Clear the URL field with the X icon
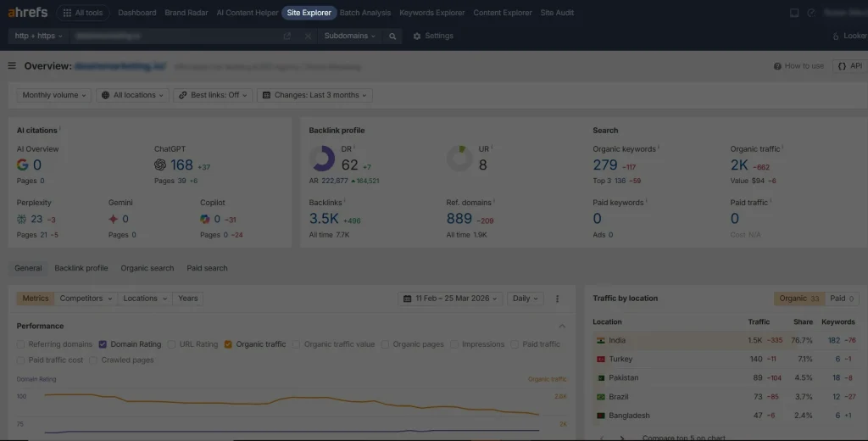This screenshot has height=441, width=868. click(x=308, y=36)
